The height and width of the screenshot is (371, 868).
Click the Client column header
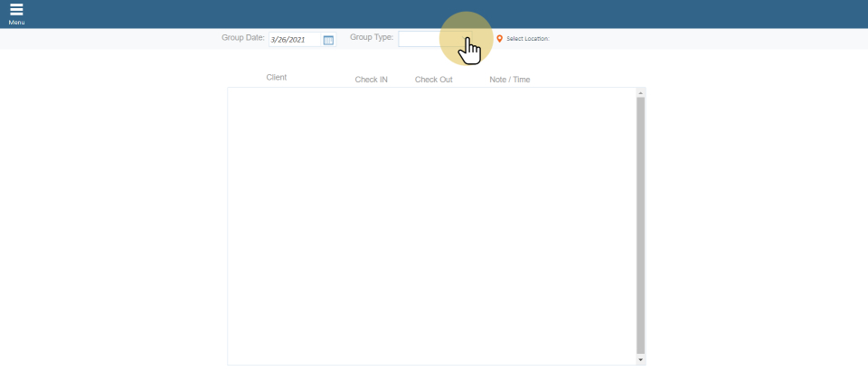click(x=277, y=78)
